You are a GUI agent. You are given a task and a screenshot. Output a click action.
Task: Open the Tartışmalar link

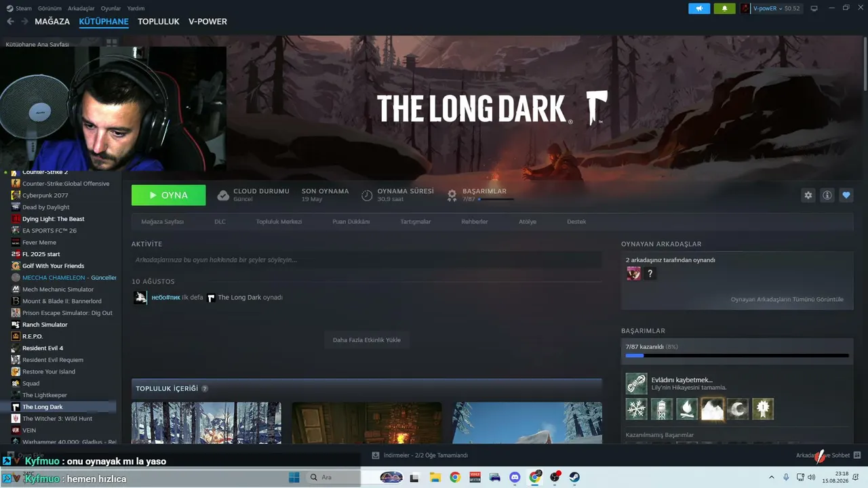415,222
